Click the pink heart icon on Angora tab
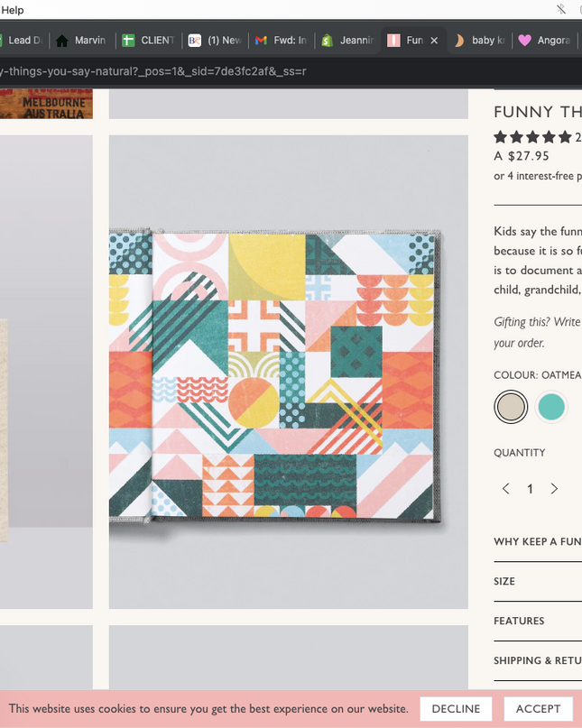The height and width of the screenshot is (728, 582). pos(525,41)
